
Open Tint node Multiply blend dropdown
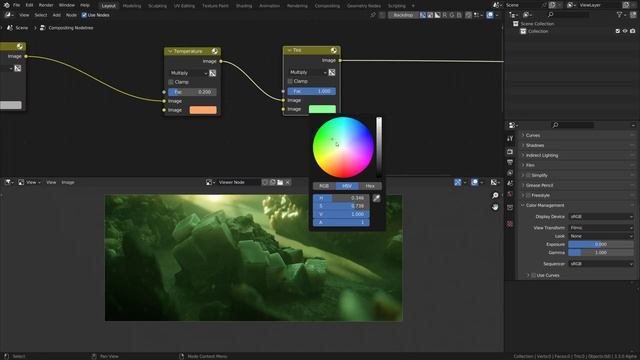307,72
